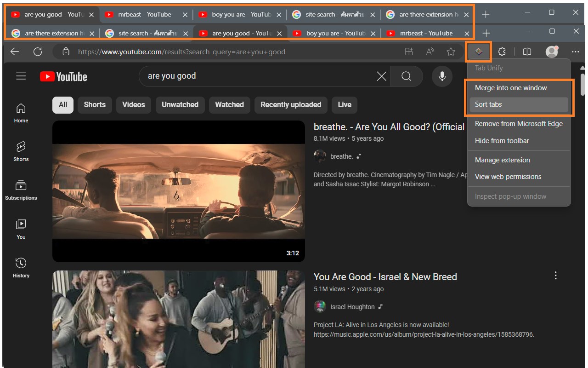Choose Merge into one window
The height and width of the screenshot is (368, 588).
519,88
